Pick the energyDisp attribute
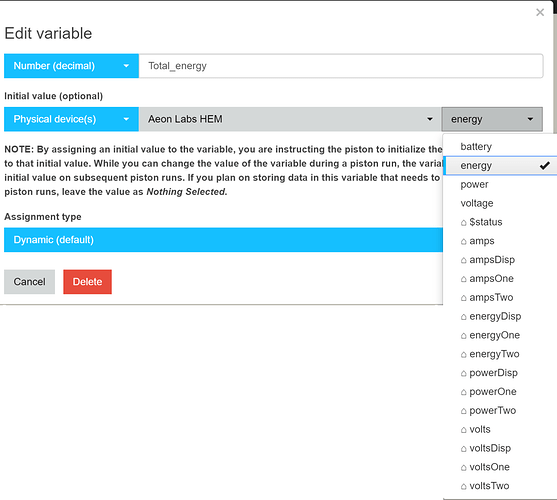 coord(500,316)
